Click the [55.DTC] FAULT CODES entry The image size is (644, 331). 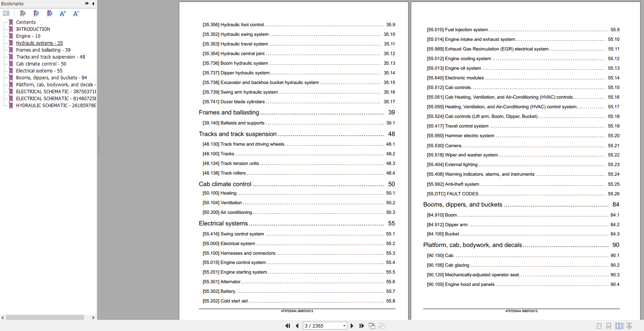[453, 194]
